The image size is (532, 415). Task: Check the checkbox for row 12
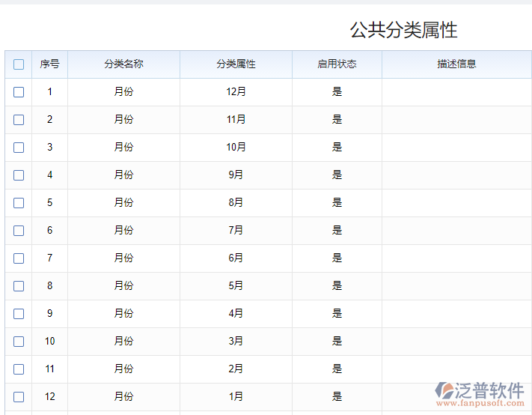pos(19,397)
